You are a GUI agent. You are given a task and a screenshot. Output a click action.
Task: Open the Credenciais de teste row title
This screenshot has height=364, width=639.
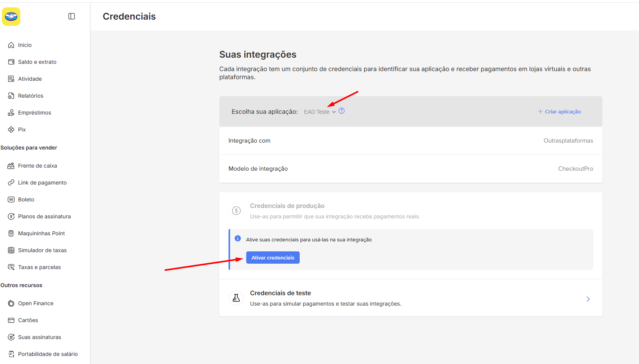280,293
